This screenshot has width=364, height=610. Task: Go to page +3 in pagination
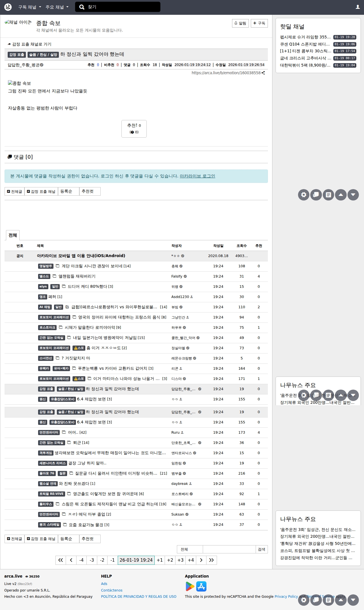[181, 560]
